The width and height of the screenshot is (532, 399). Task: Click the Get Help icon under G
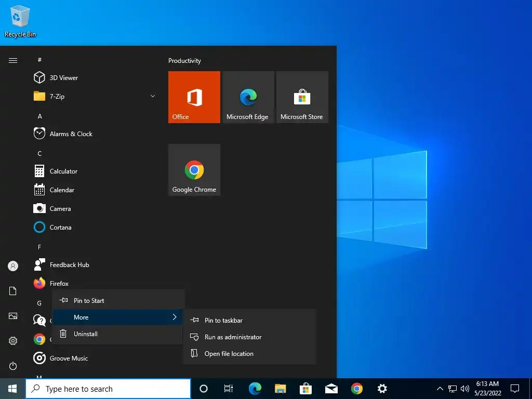click(x=39, y=320)
